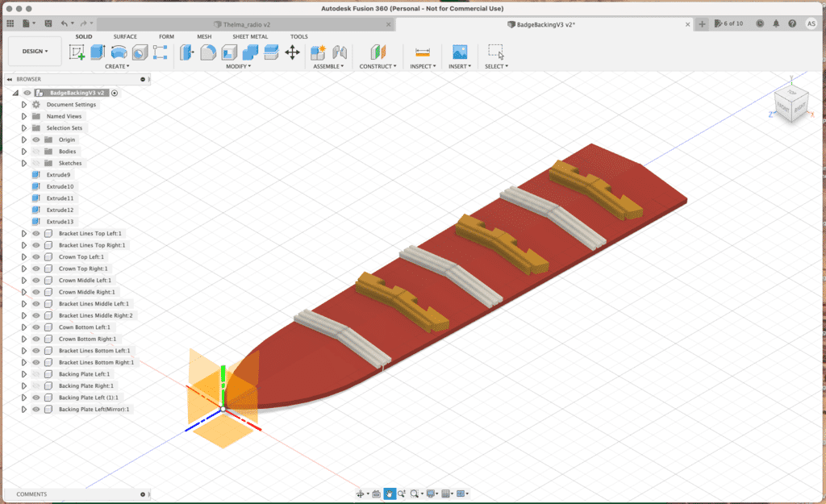This screenshot has height=504, width=826.
Task: Click the New Component icon in Assemble
Action: (318, 52)
